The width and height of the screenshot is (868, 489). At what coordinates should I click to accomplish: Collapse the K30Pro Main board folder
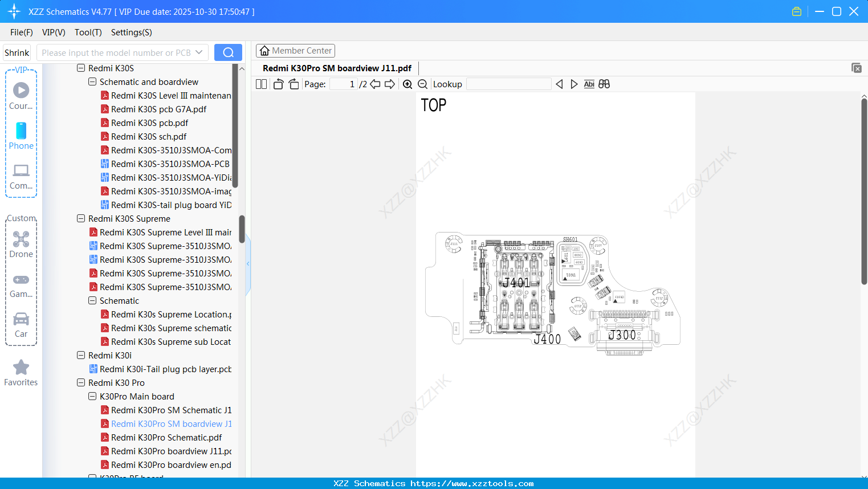pos(92,397)
